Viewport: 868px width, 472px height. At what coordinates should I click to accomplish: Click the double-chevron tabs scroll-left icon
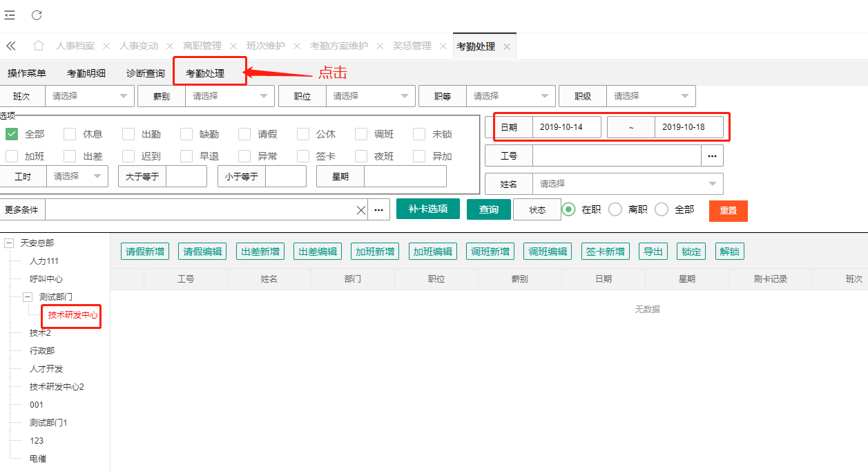[11, 46]
